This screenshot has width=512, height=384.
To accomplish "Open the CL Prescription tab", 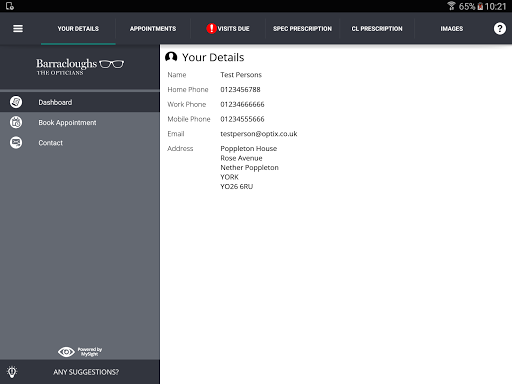I will [377, 29].
